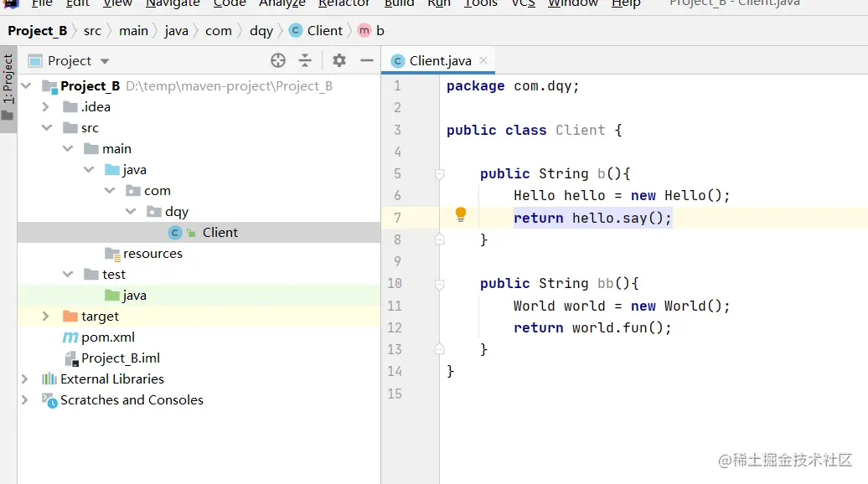Click the resources folder icon
The image size is (868, 484).
pos(112,254)
